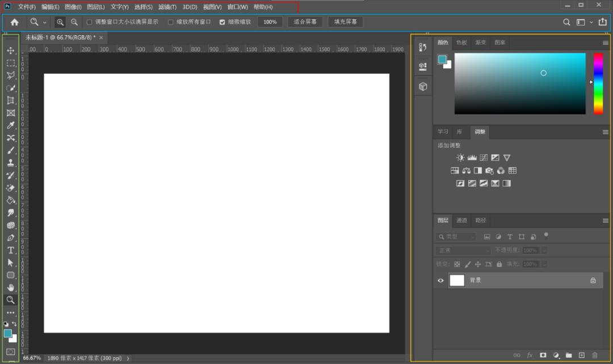Open the layer filter 类型 dropdown

(x=456, y=236)
